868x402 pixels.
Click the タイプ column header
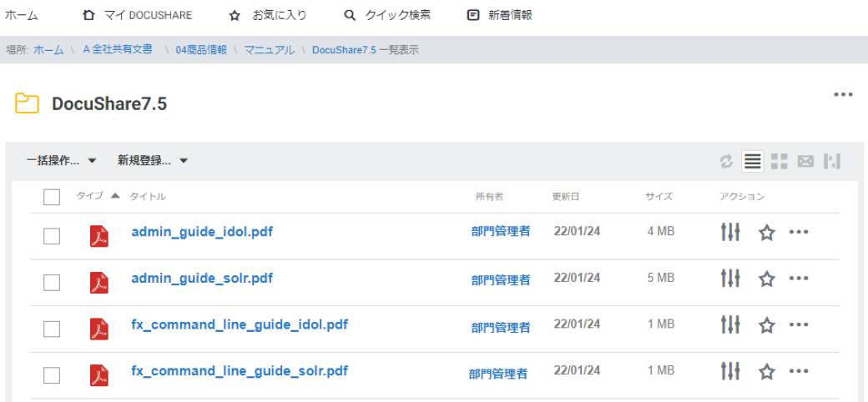tap(89, 196)
